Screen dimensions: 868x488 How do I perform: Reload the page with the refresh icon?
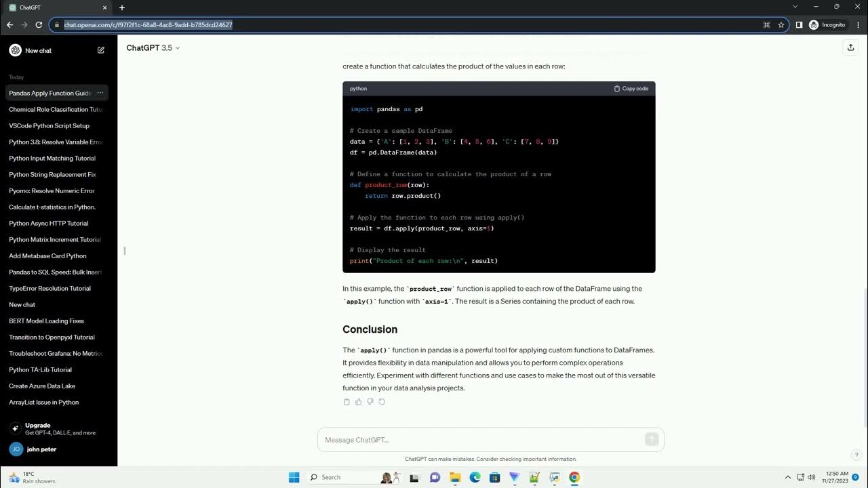39,24
